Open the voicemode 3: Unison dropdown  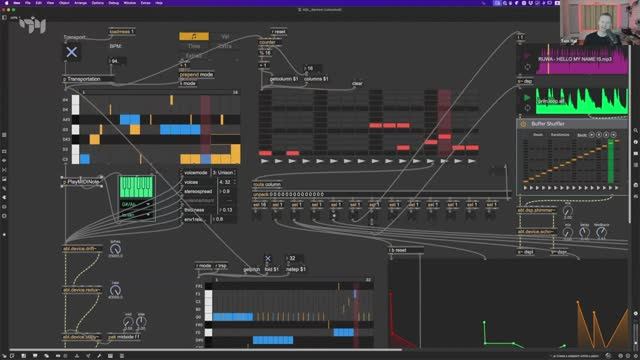coord(223,173)
